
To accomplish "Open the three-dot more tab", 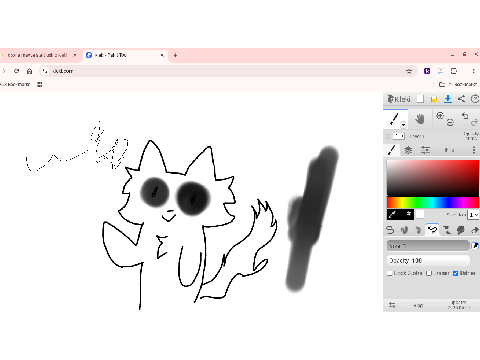I will (x=474, y=150).
